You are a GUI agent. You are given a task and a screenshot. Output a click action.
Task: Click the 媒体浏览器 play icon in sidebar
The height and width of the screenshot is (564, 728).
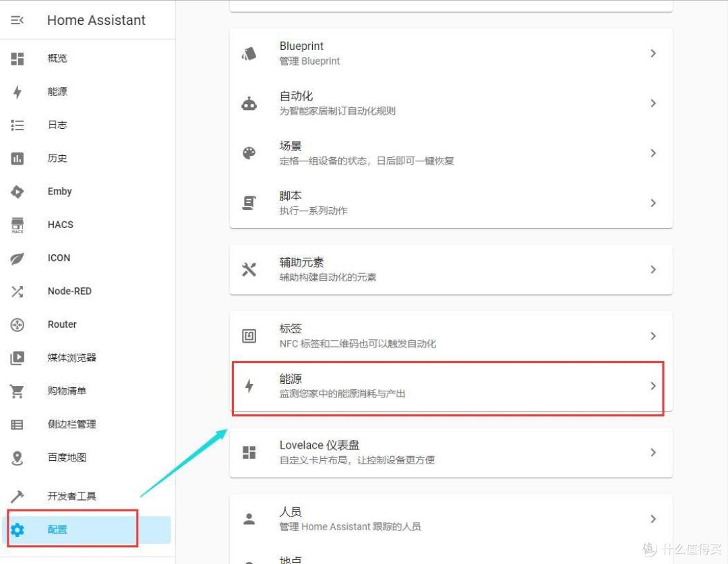point(17,358)
